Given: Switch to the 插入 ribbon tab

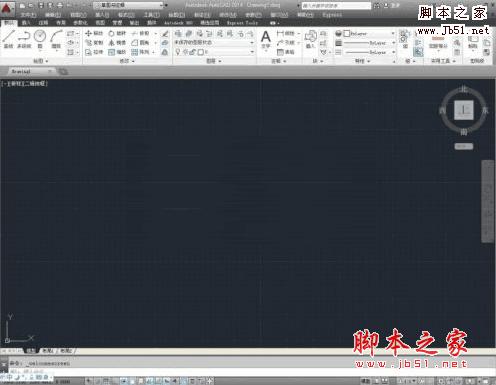Looking at the screenshot, I should 26,23.
